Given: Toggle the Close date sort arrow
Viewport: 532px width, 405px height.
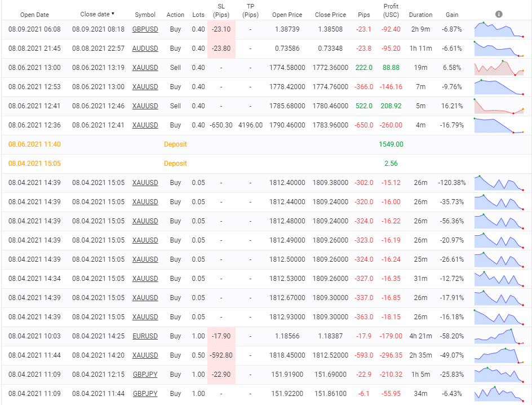Looking at the screenshot, I should [113, 14].
